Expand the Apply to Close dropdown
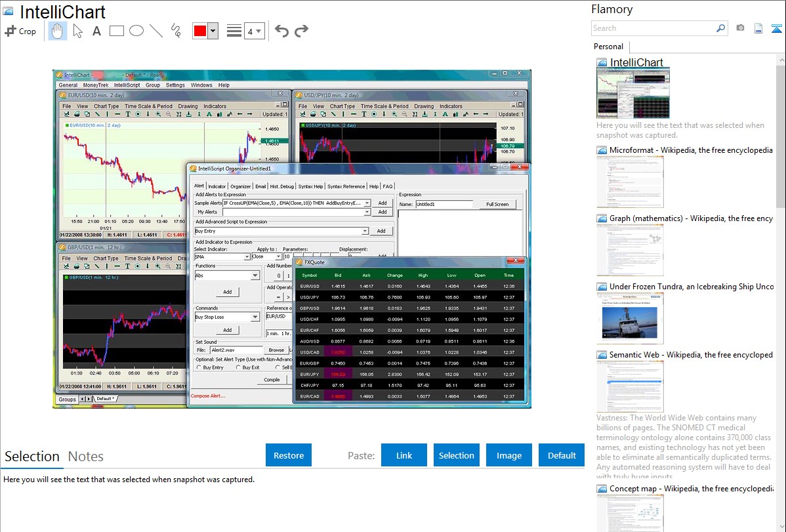The image size is (786, 532). pos(278,256)
